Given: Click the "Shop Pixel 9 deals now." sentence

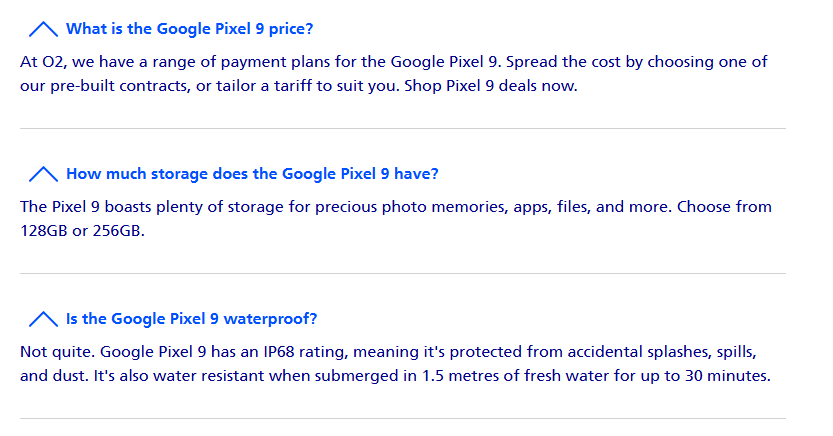Looking at the screenshot, I should coord(491,86).
